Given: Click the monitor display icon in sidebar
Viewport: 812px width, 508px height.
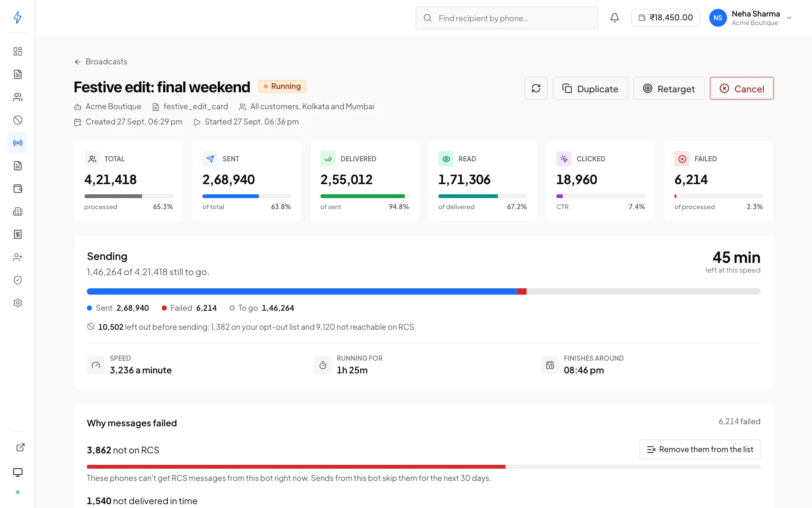Looking at the screenshot, I should pos(17,472).
